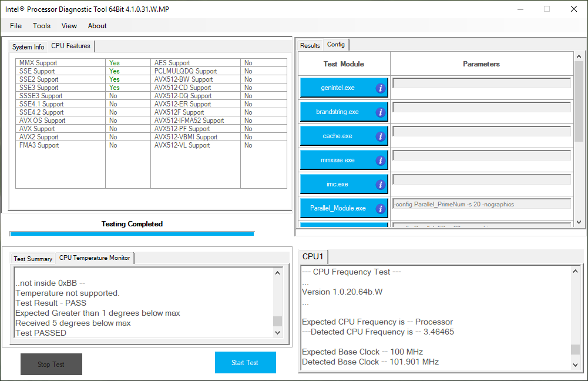Click the FMA3 Support row label
The image size is (588, 381).
39,145
